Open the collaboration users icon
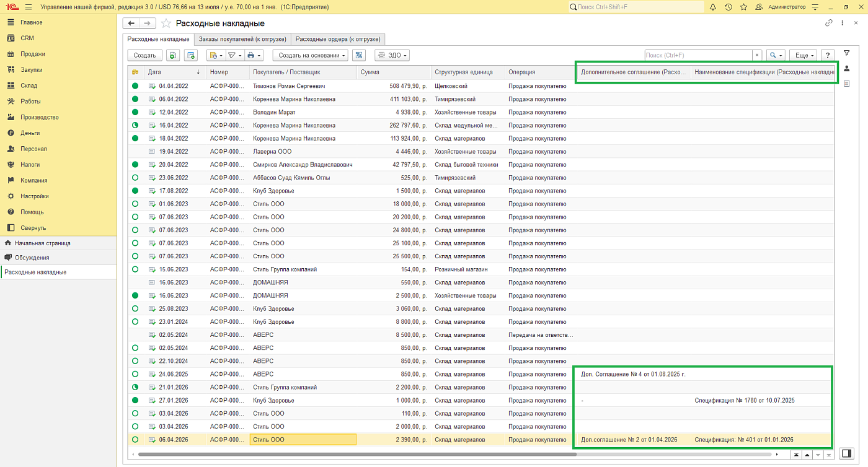This screenshot has width=868, height=467. coord(759,7)
